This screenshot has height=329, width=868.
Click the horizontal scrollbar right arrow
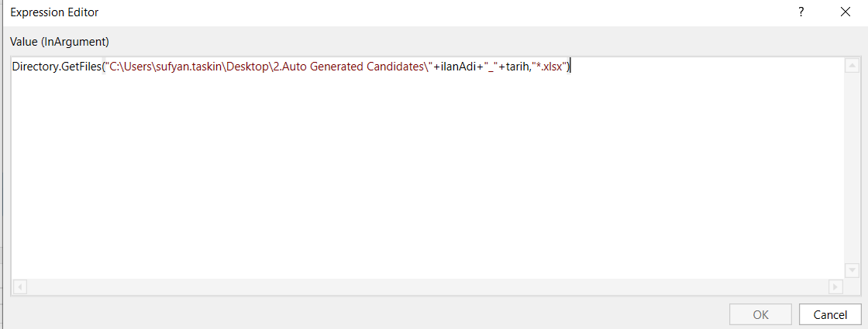click(x=835, y=286)
